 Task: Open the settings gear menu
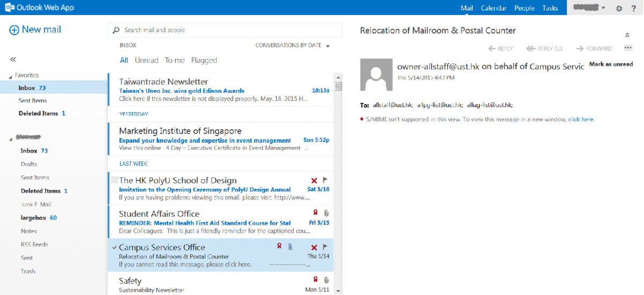(619, 8)
